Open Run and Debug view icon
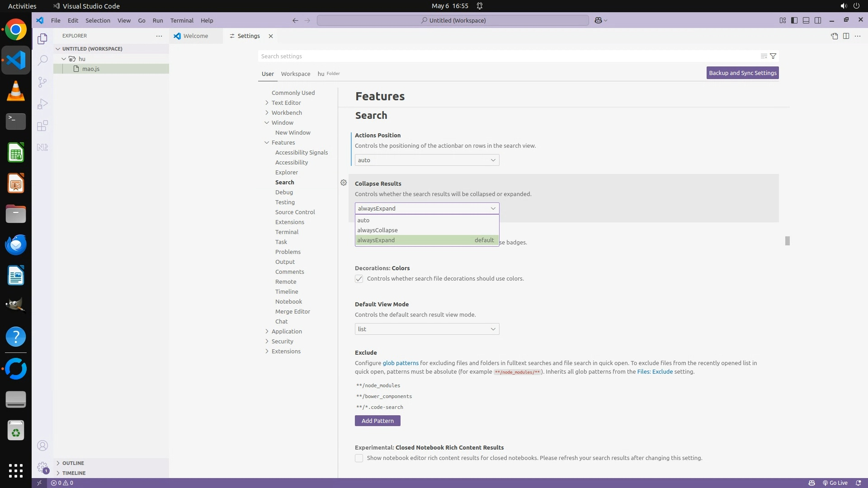This screenshot has width=868, height=488. coord(42,104)
